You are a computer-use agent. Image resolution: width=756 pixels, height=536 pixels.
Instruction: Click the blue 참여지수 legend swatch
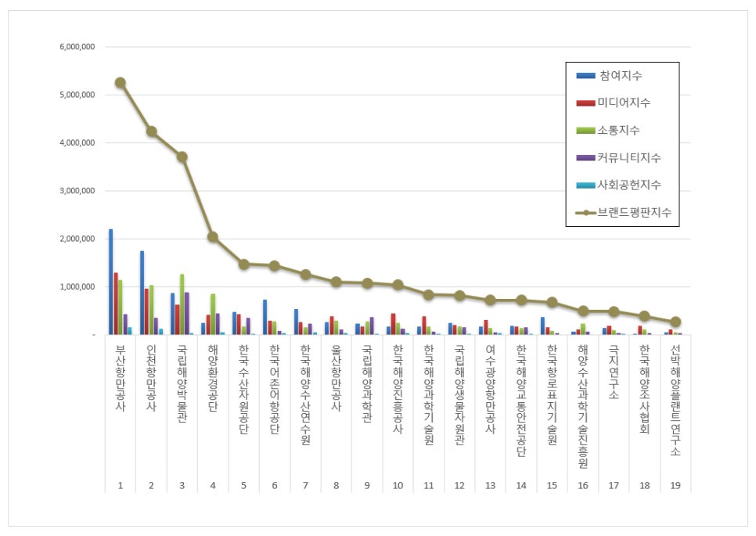point(585,76)
